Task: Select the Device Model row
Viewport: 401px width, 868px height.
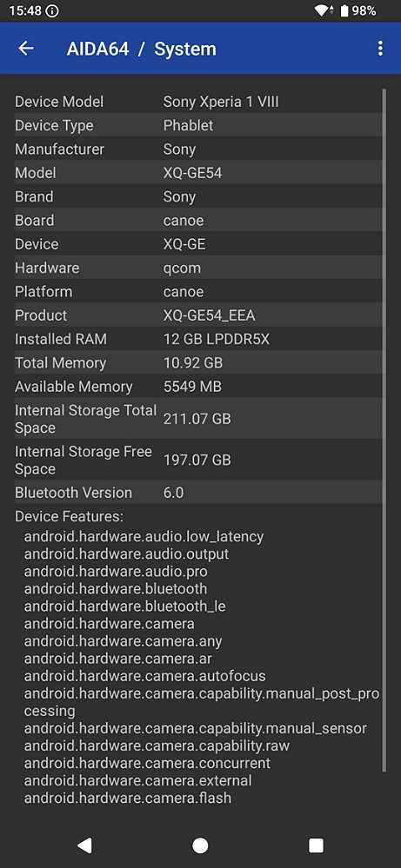Action: point(198,102)
